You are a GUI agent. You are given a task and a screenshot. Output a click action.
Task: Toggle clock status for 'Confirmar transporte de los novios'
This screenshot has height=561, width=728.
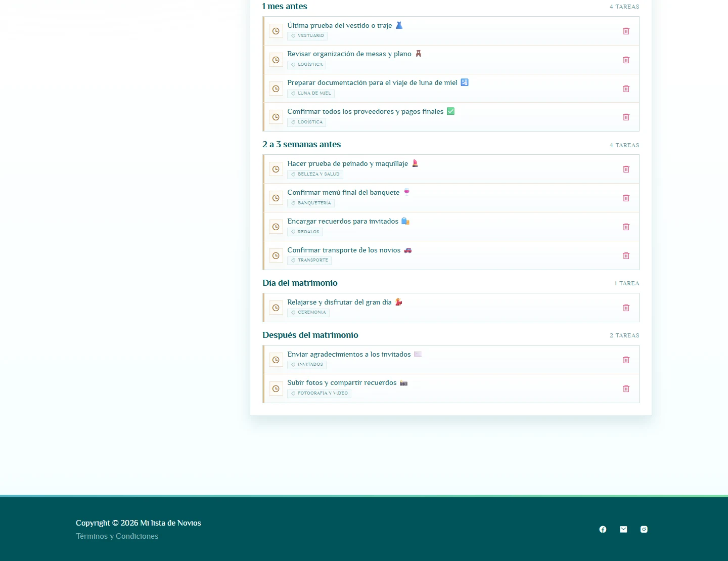coord(276,256)
